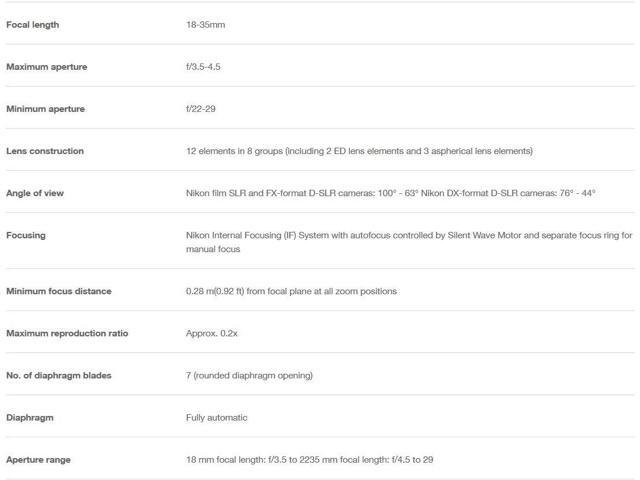Select the Approx. 0.2x value
Image resolution: width=640 pixels, height=480 pixels.
click(x=212, y=333)
